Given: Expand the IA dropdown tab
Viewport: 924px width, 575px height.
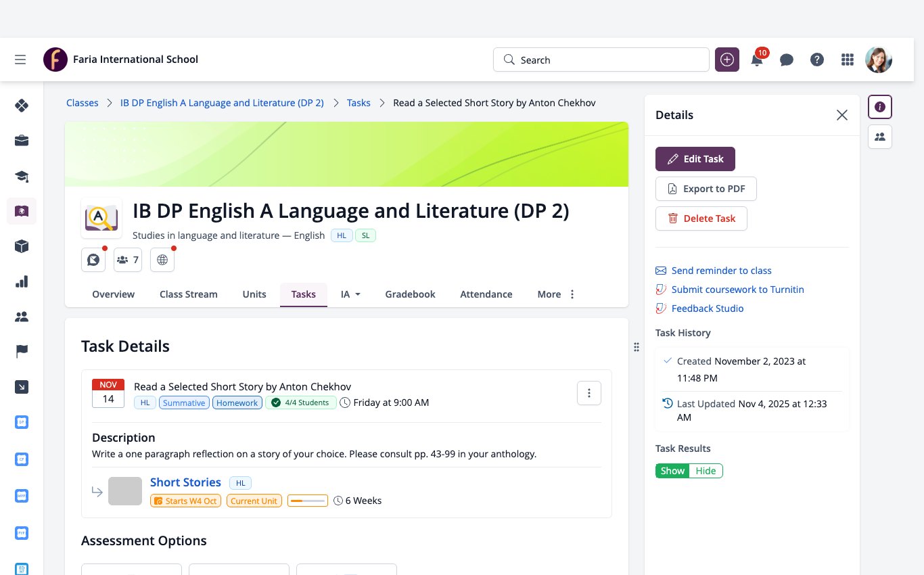Looking at the screenshot, I should point(350,294).
